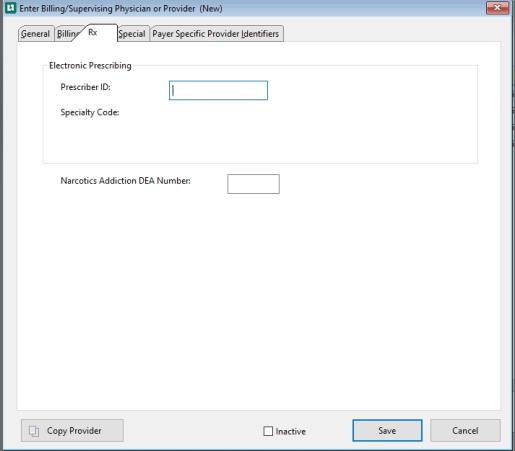Click the Specialty Code label
Image resolution: width=515 pixels, height=451 pixels.
(x=90, y=112)
